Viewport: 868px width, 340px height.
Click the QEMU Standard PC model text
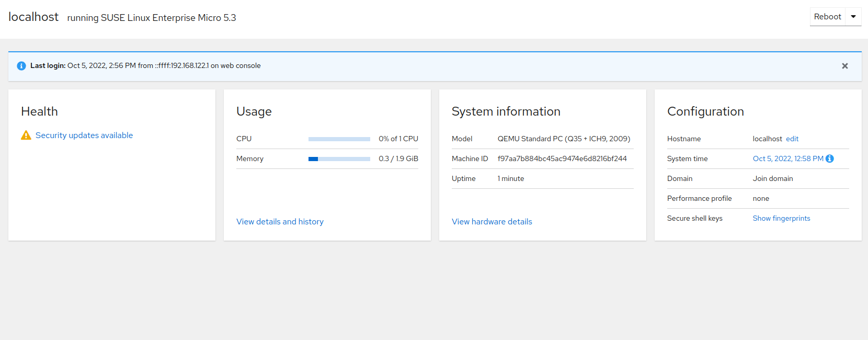pyautogui.click(x=564, y=139)
